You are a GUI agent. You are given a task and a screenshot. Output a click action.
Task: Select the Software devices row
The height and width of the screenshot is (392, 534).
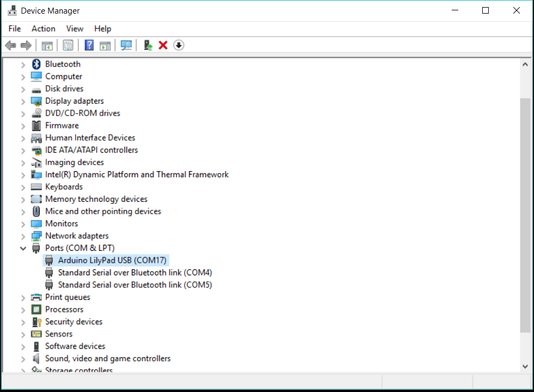point(75,346)
